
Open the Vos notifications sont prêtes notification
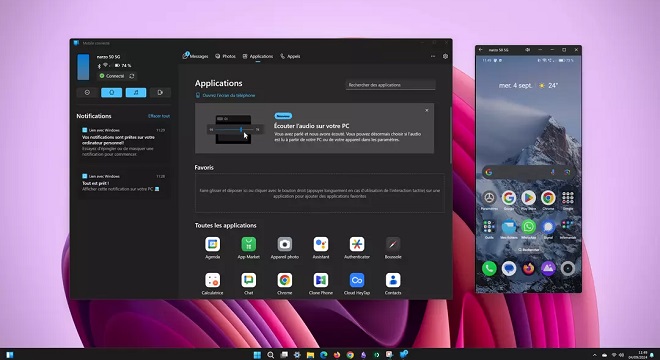pyautogui.click(x=123, y=142)
